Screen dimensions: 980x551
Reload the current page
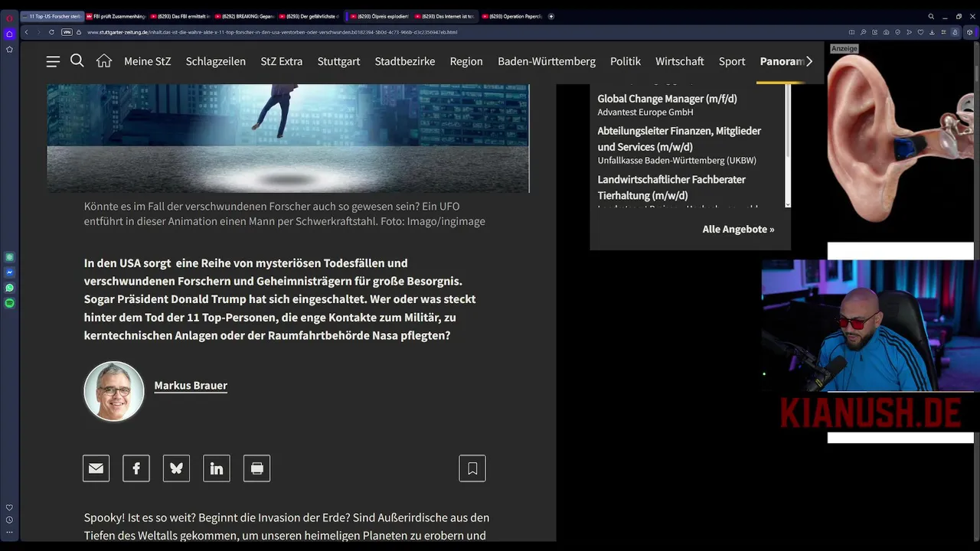51,32
